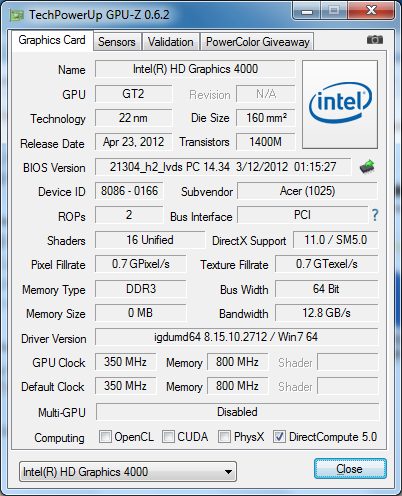Viewport: 402px width, 496px height.
Task: Click the BIOS save chip icon
Action: pyautogui.click(x=367, y=167)
